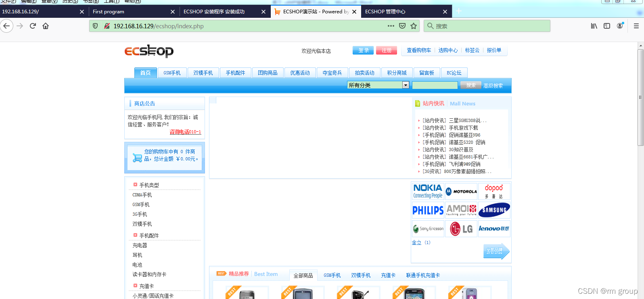The image size is (644, 299).
Task: Open 咨询电话 link in shop notice
Action: coord(185,132)
